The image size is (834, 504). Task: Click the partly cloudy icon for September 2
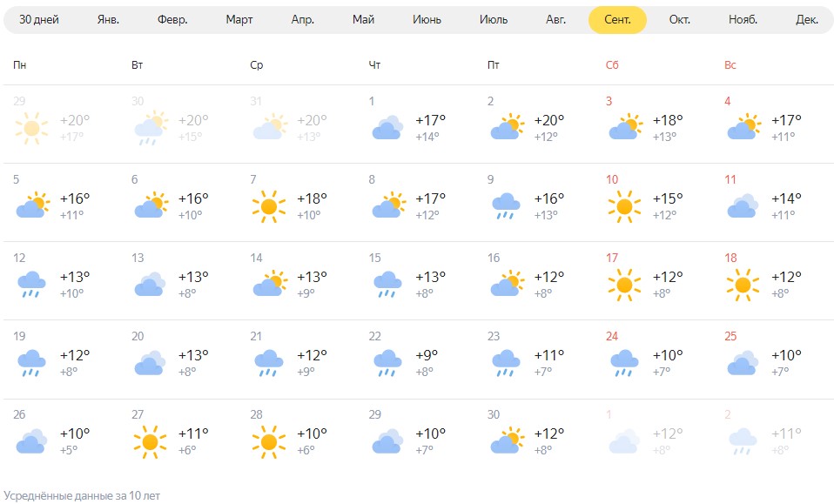[x=507, y=126]
